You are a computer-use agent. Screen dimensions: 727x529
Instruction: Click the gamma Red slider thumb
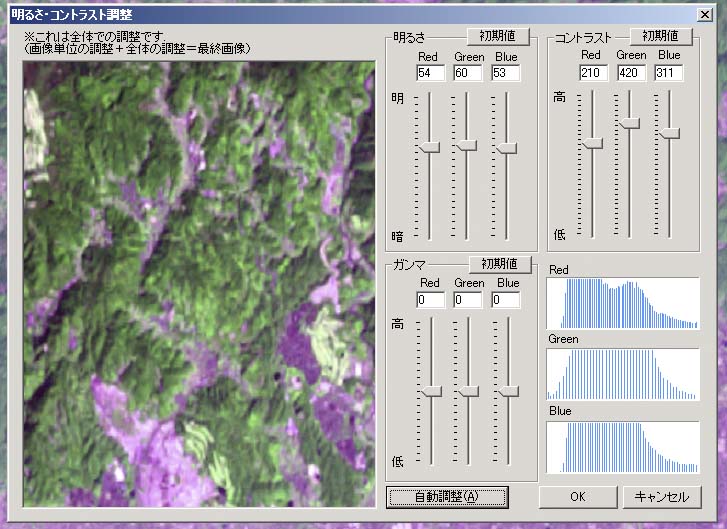[431, 391]
